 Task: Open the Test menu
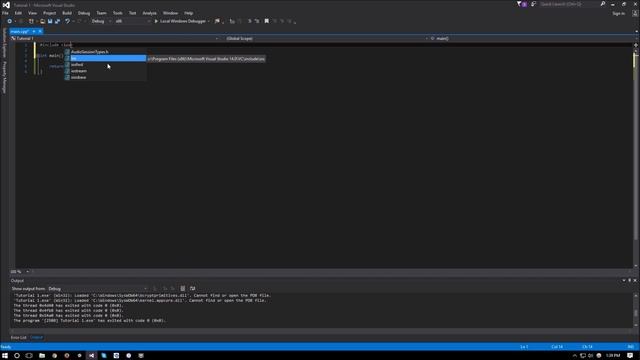coord(132,13)
